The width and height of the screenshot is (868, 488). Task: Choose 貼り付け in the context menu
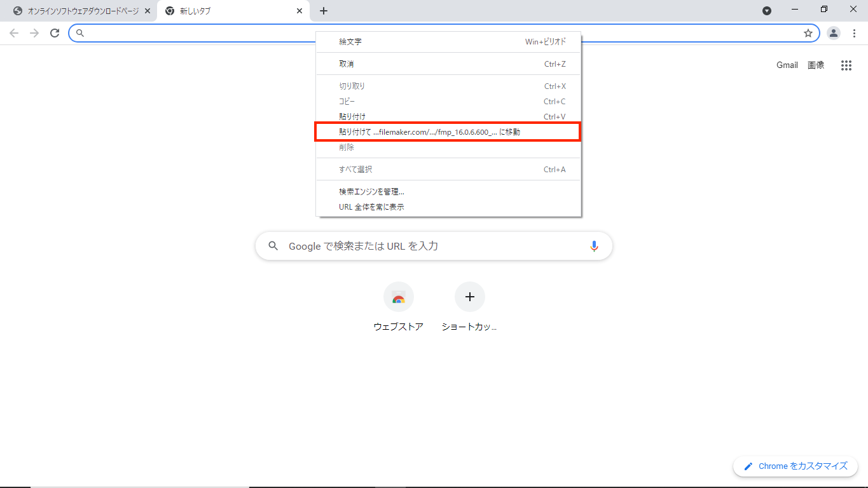point(449,117)
